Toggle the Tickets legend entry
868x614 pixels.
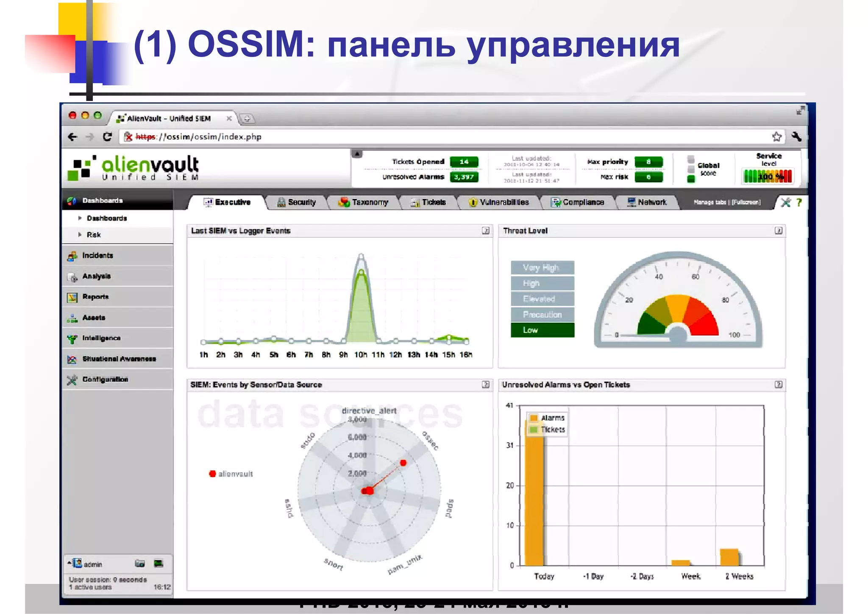click(547, 430)
